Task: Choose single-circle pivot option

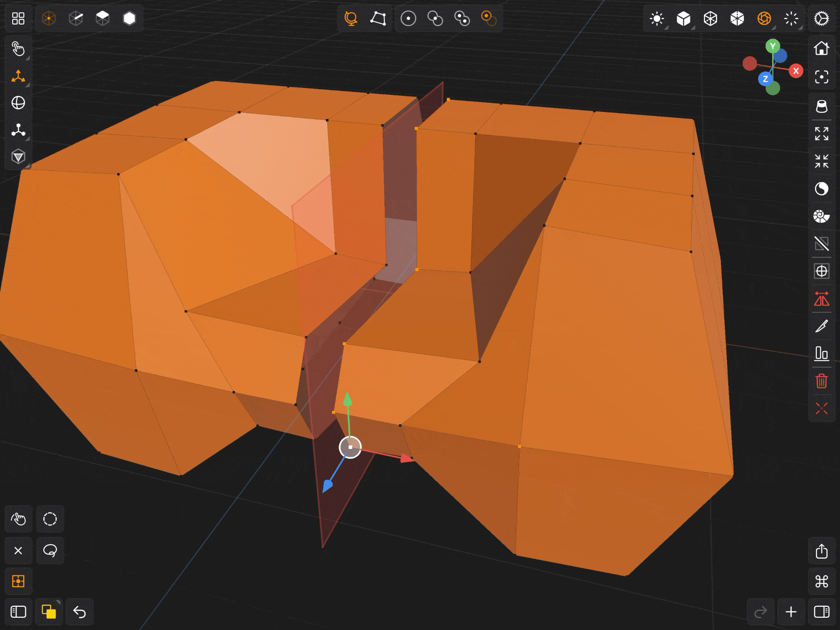Action: [x=408, y=18]
